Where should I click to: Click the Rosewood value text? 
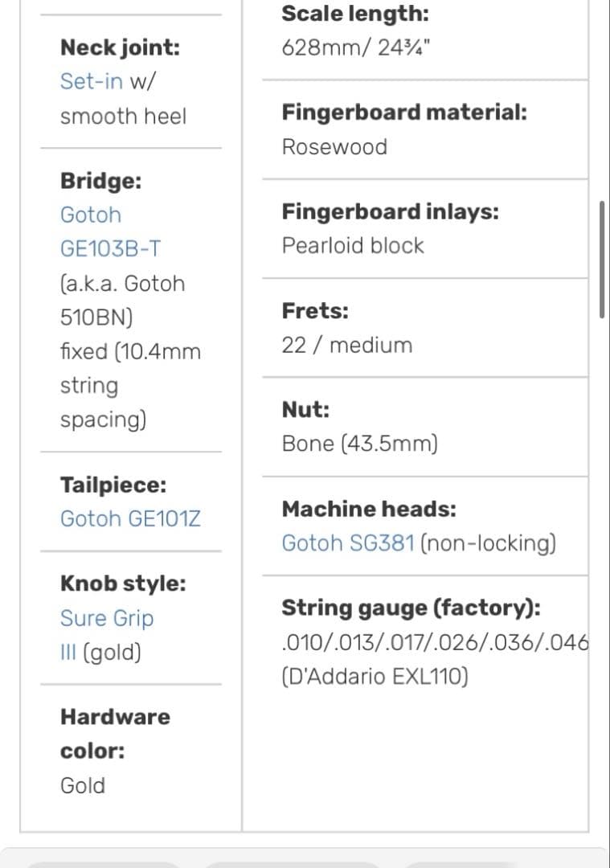click(334, 147)
